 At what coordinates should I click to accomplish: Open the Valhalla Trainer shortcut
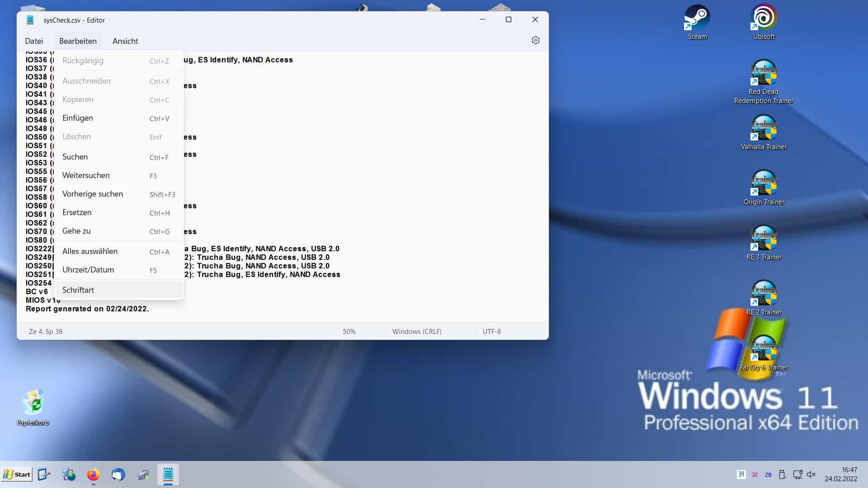pos(764,132)
